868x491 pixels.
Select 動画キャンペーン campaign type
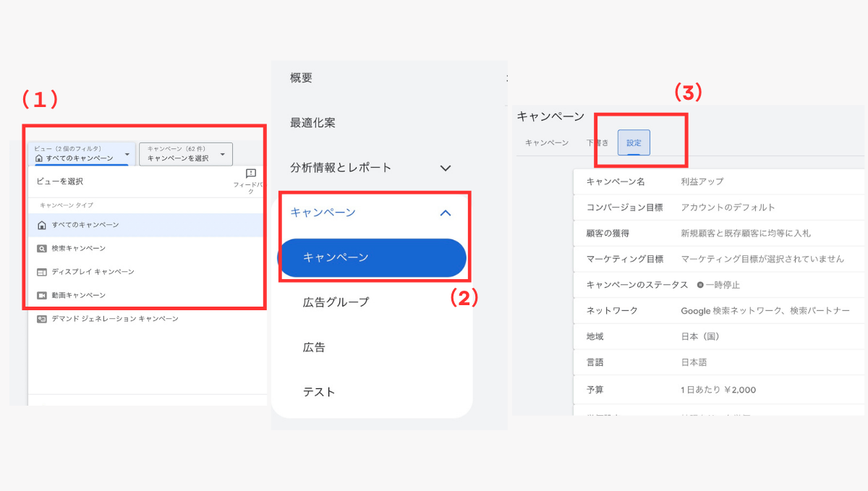coord(145,295)
